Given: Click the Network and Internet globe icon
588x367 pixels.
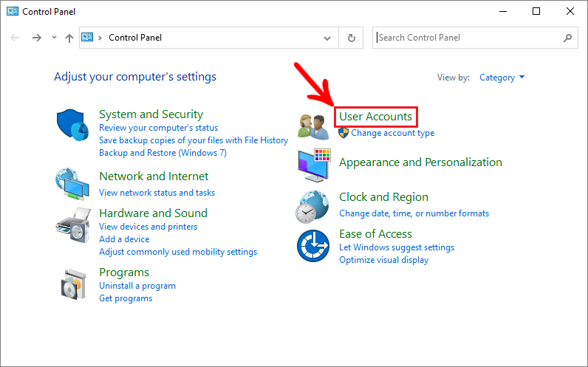Looking at the screenshot, I should coord(72,184).
